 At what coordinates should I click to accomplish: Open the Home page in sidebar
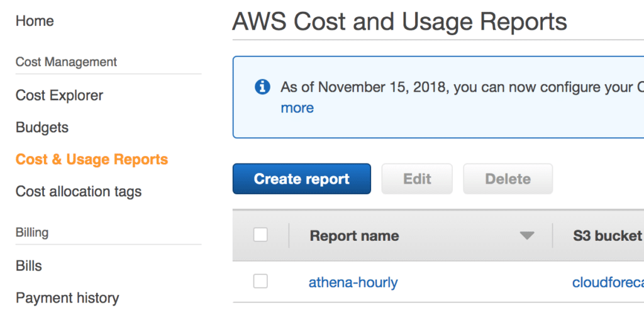(x=35, y=21)
